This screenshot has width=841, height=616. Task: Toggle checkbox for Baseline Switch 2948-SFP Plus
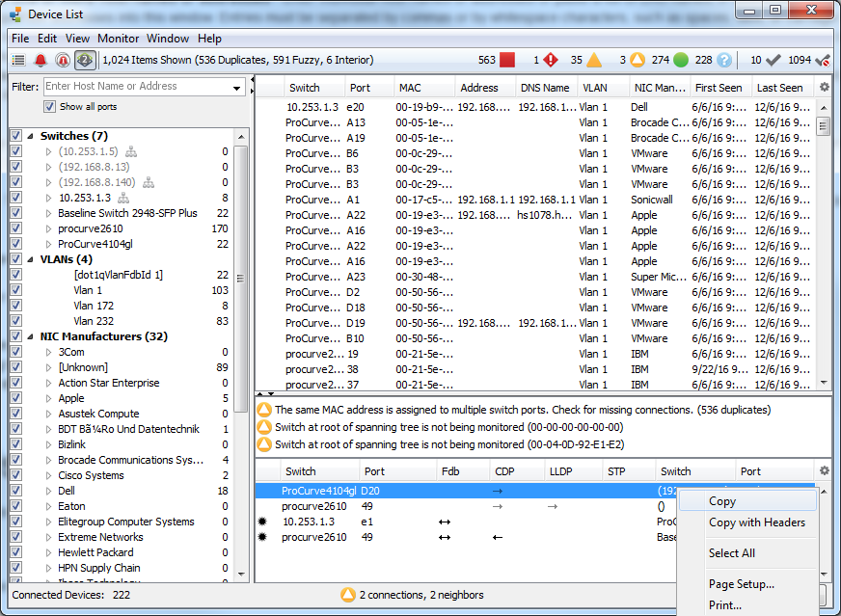pyautogui.click(x=16, y=213)
